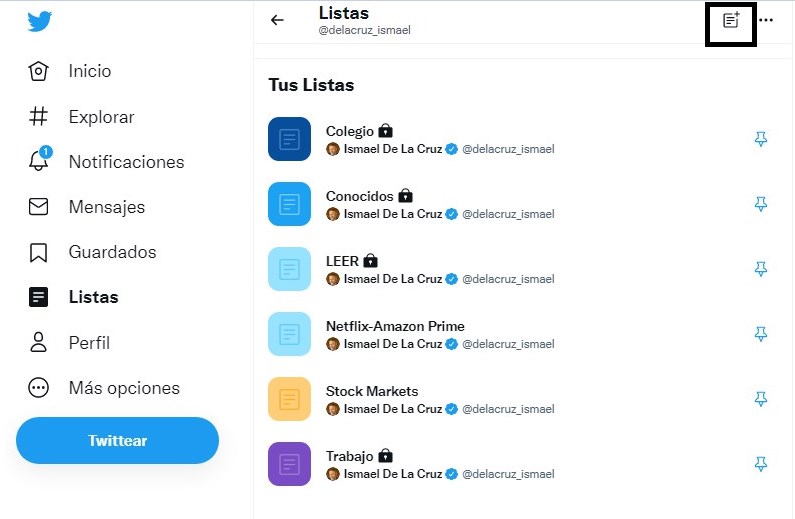The width and height of the screenshot is (795, 519).
Task: Click the purple Trabajo list thumbnail
Action: pos(290,464)
